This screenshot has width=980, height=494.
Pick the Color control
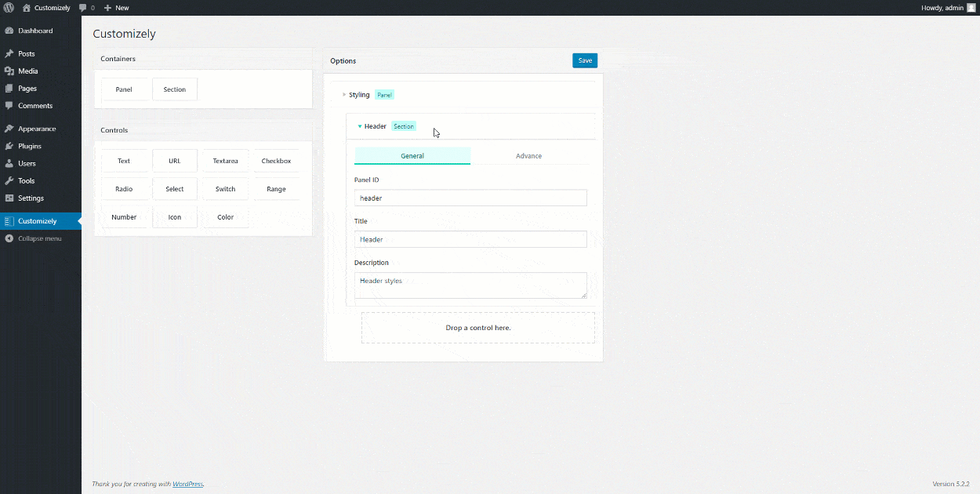[x=226, y=217]
